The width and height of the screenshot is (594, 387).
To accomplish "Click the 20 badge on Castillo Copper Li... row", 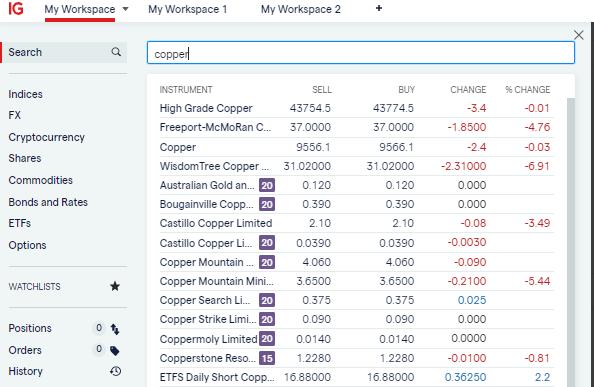I will [x=267, y=243].
